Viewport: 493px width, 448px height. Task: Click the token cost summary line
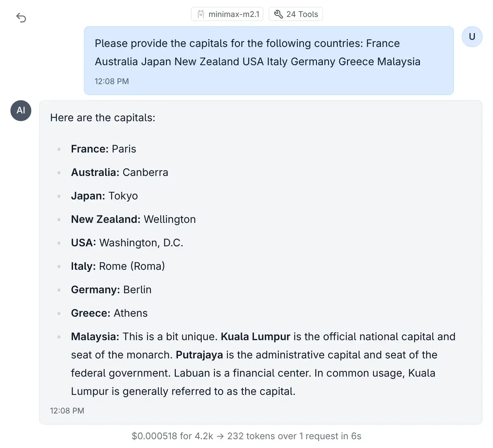246,436
